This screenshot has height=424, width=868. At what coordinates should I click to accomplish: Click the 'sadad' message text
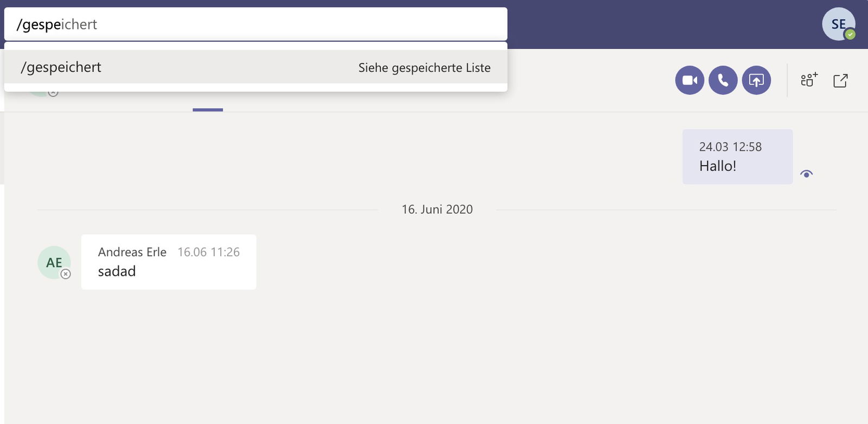[117, 271]
